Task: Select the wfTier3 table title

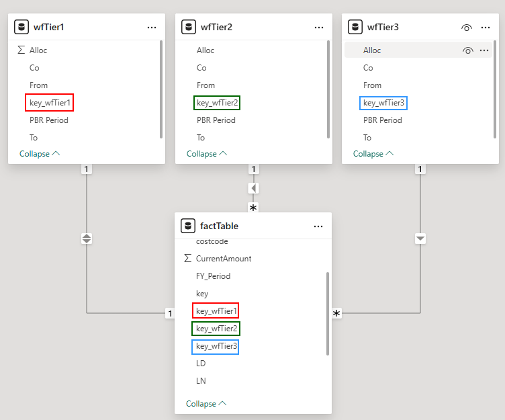Action: [x=383, y=27]
